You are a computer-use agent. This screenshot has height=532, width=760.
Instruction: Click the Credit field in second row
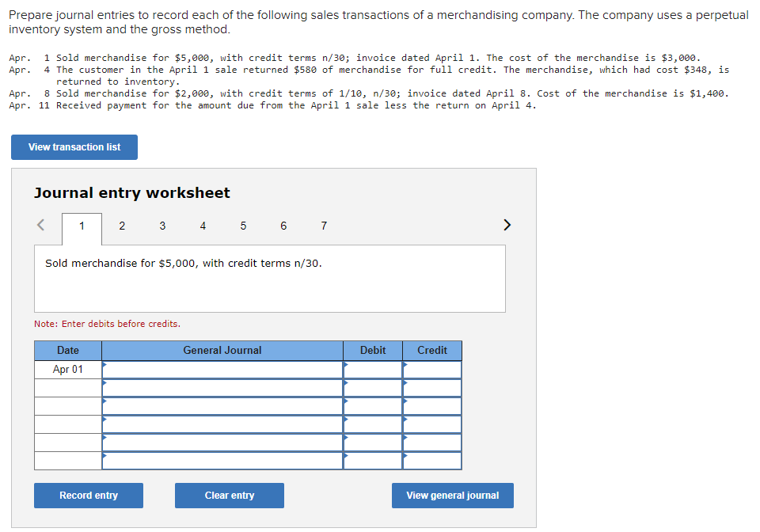(x=432, y=388)
